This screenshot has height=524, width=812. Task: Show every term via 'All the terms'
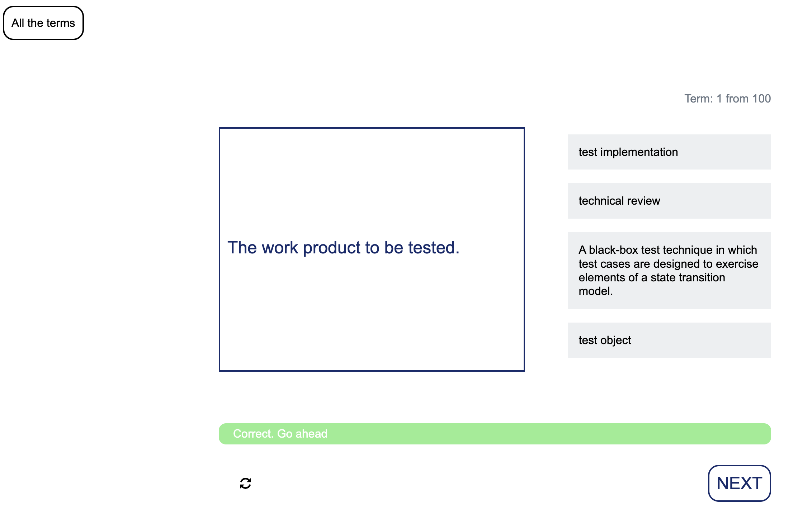43,23
